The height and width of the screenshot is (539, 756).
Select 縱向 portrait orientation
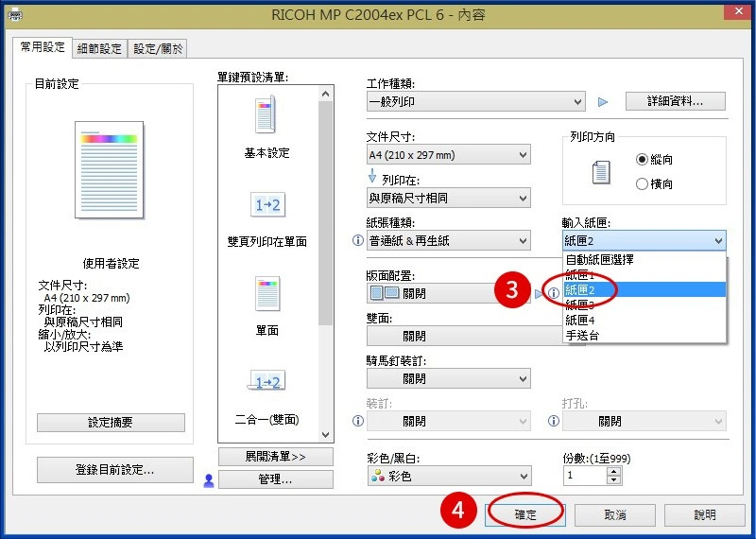pyautogui.click(x=654, y=159)
